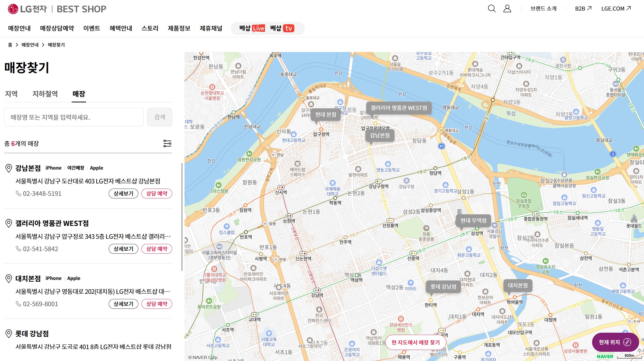The height and width of the screenshot is (361, 644).
Task: Open the 매장상담예약 menu
Action: click(x=57, y=28)
